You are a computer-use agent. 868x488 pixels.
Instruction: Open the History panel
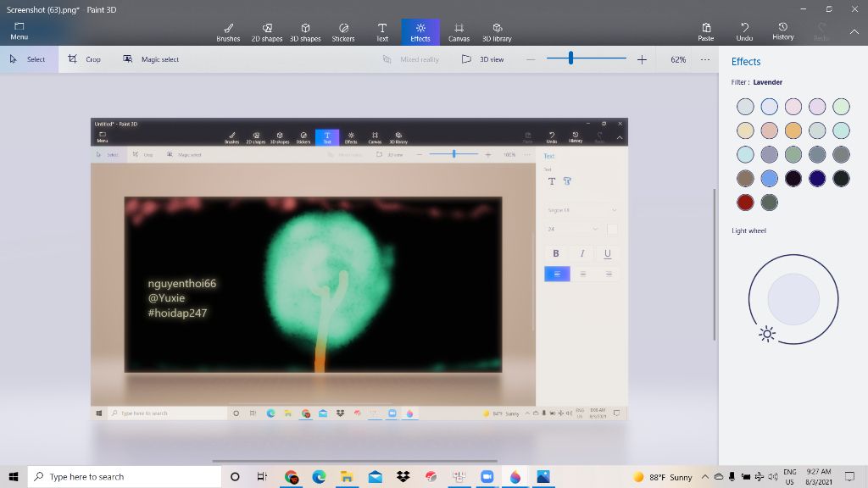coord(782,31)
